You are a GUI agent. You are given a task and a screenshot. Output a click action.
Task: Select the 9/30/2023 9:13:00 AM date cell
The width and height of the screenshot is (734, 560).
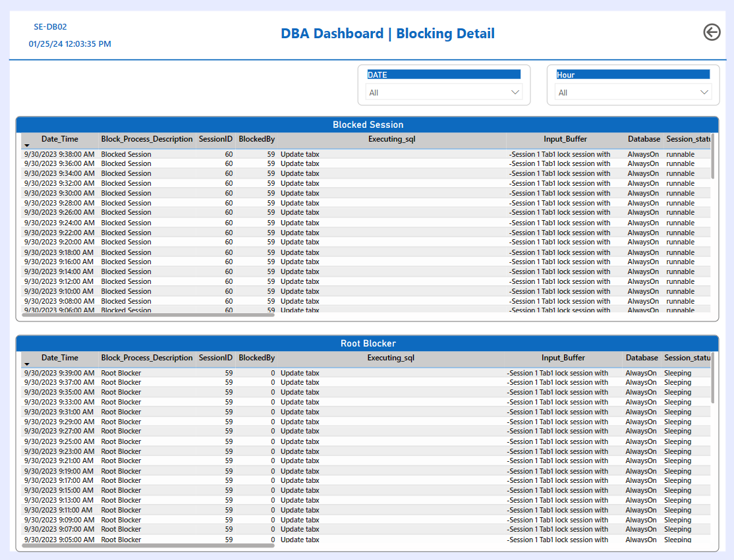point(59,500)
